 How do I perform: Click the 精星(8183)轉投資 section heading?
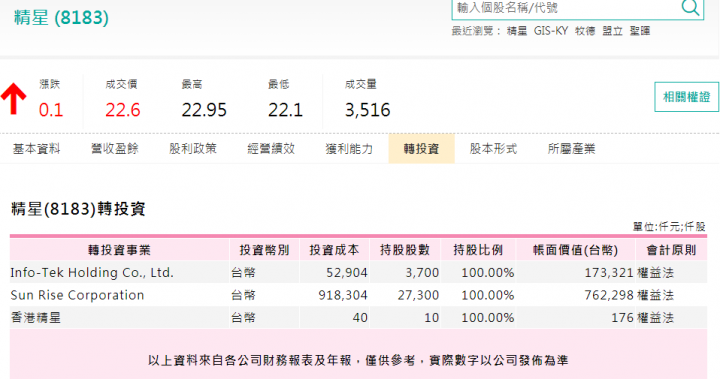coord(78,209)
